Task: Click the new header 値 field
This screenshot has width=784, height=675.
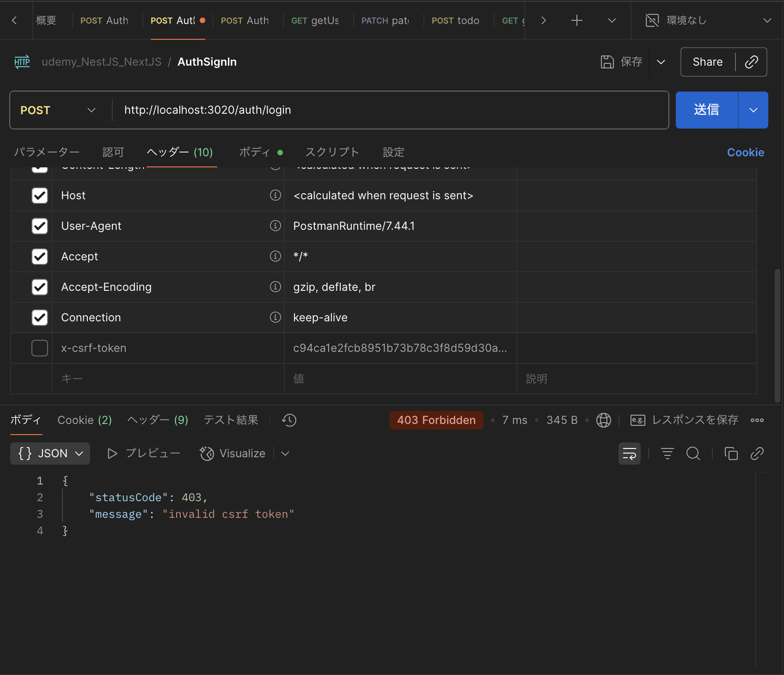Action: pos(400,379)
